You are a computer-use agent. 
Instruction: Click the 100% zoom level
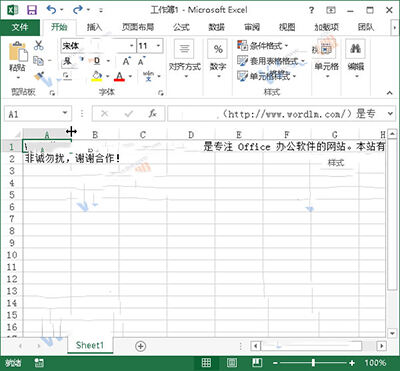coord(376,363)
